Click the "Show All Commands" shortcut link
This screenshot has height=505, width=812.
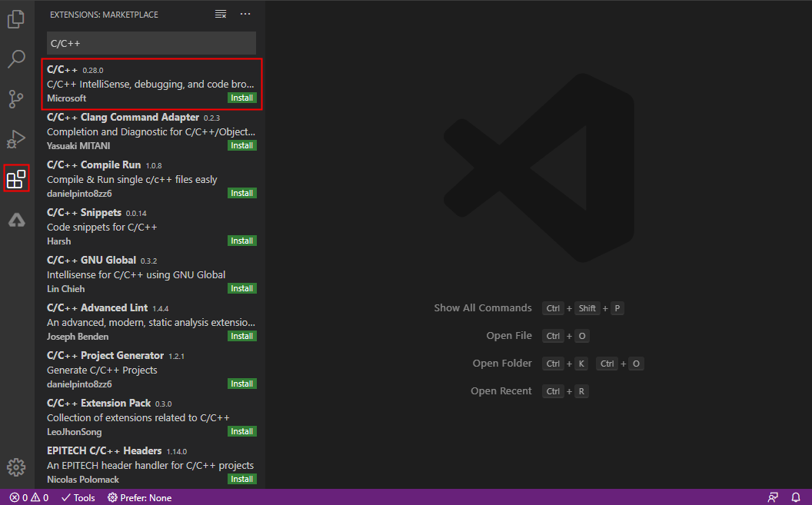[483, 307]
